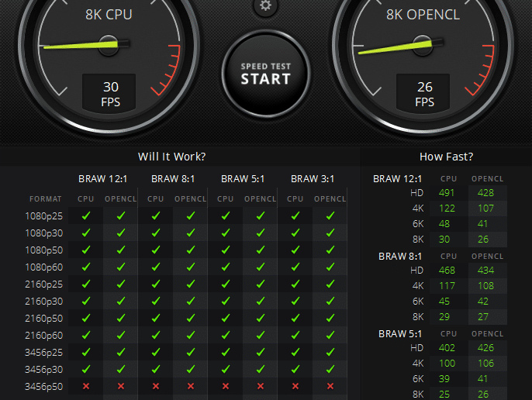Select the 1080p60 format row label
This screenshot has width=532, height=400.
pyautogui.click(x=43, y=267)
